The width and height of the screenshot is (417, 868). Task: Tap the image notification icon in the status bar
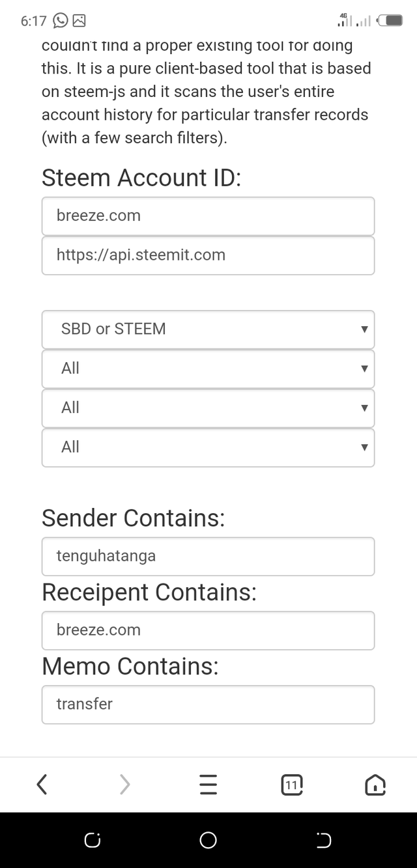tap(79, 20)
